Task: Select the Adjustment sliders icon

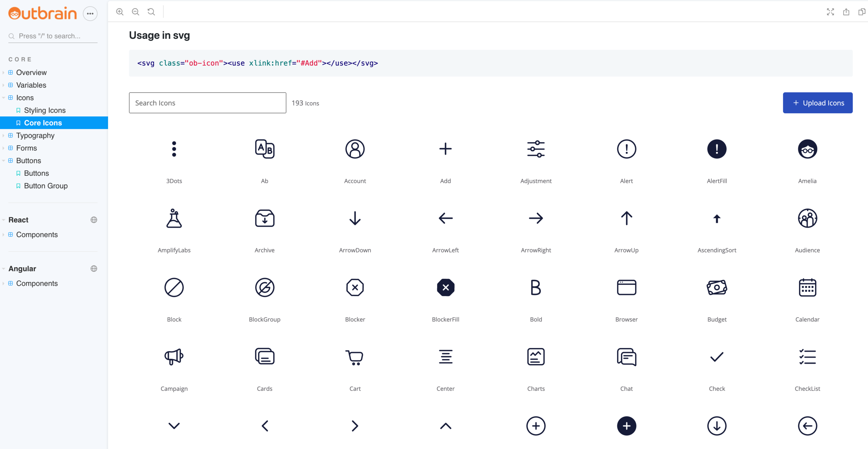Action: coord(536,149)
